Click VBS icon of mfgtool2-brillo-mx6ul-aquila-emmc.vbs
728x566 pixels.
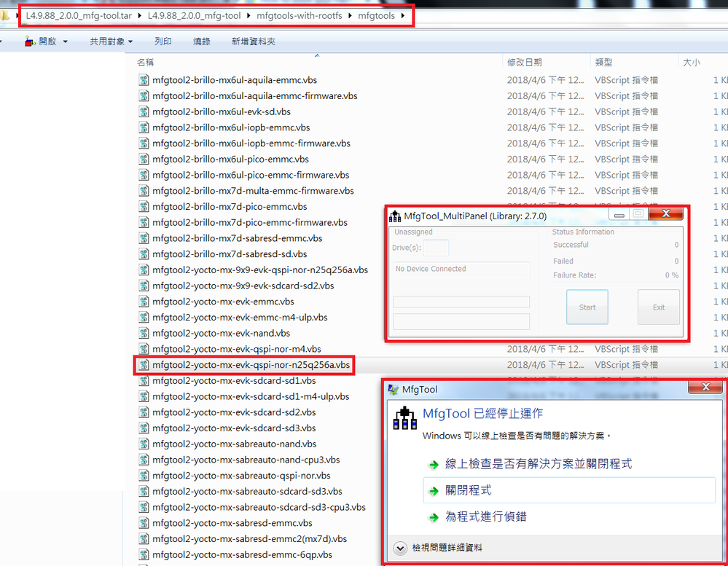(x=144, y=80)
